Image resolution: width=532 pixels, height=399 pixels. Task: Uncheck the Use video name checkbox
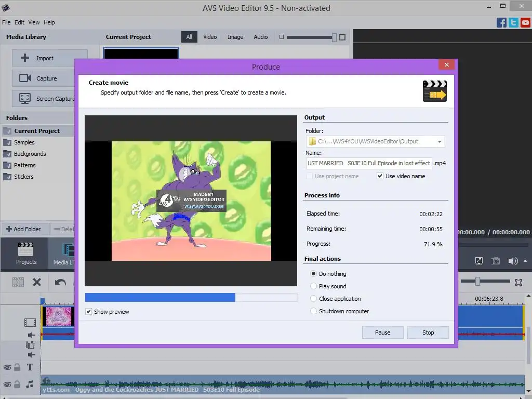tap(380, 176)
